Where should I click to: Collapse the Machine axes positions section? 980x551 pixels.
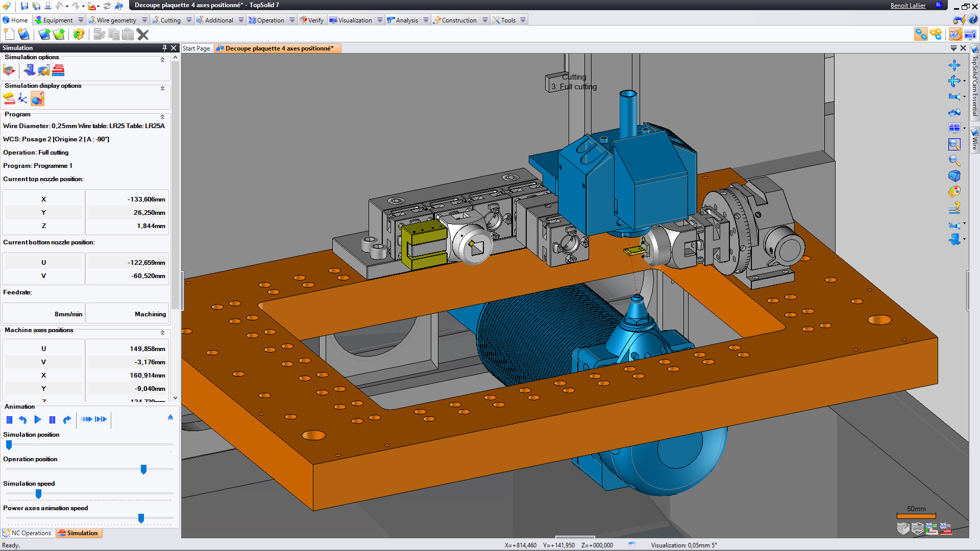click(162, 333)
